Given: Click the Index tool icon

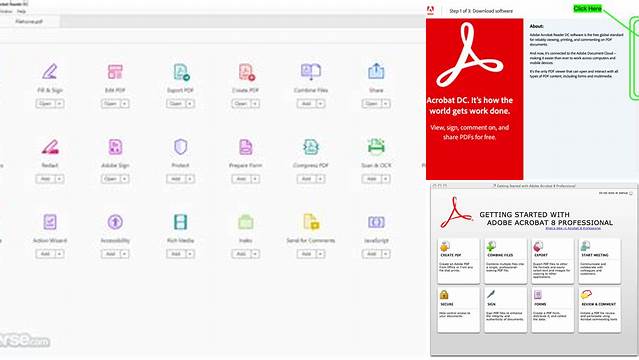Looking at the screenshot, I should pos(246,222).
